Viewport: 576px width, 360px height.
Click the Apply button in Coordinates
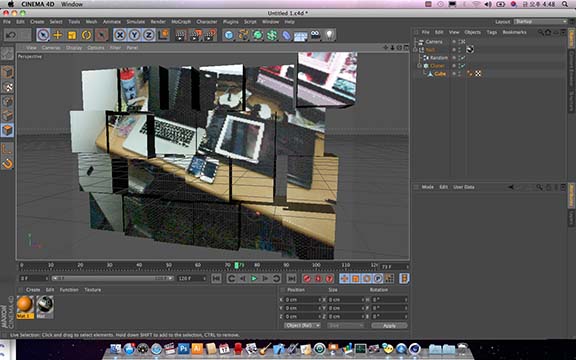389,325
